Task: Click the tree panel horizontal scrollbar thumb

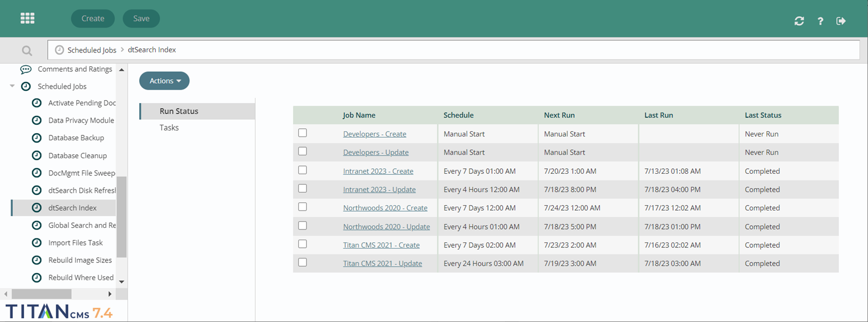Action: pyautogui.click(x=41, y=294)
